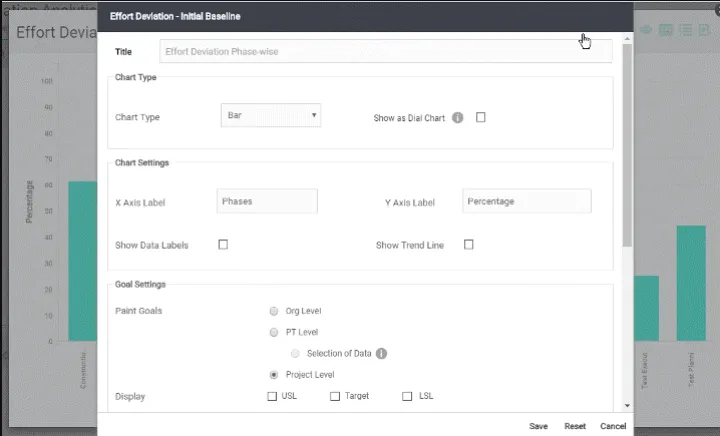Check the Show Trend Line box
720x436 pixels.
coord(468,245)
